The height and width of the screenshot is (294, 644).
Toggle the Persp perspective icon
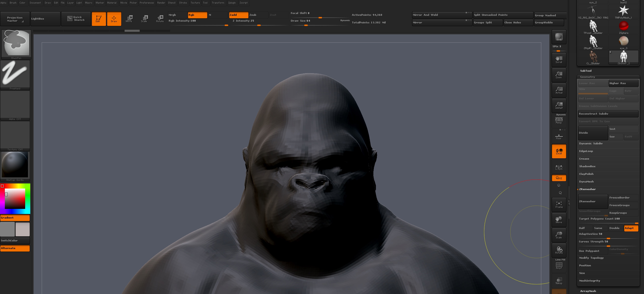(x=559, y=120)
